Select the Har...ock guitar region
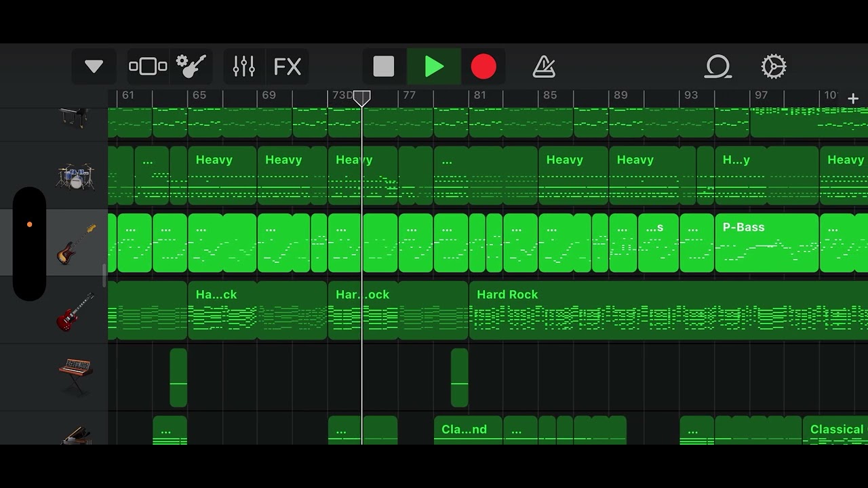 click(363, 310)
